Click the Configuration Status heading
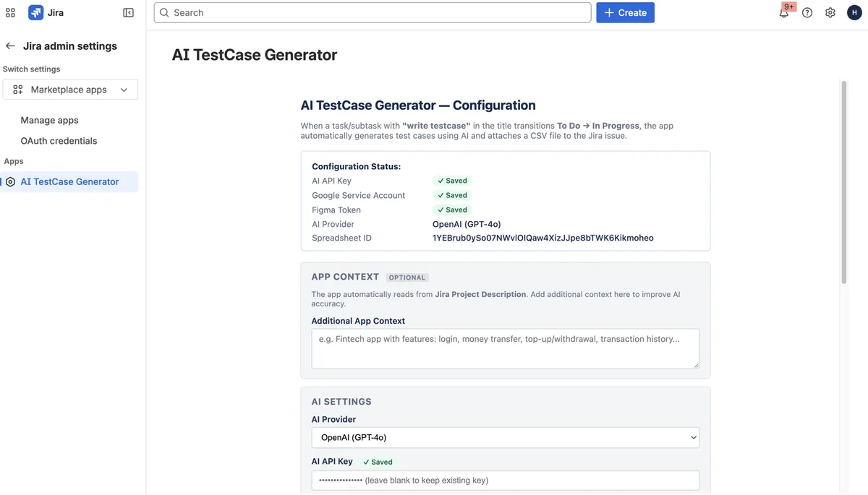This screenshot has width=868, height=495. coord(356,166)
